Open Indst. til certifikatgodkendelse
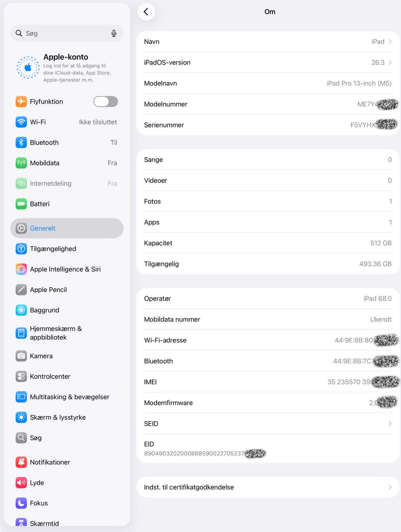Image resolution: width=401 pixels, height=532 pixels. [x=268, y=487]
